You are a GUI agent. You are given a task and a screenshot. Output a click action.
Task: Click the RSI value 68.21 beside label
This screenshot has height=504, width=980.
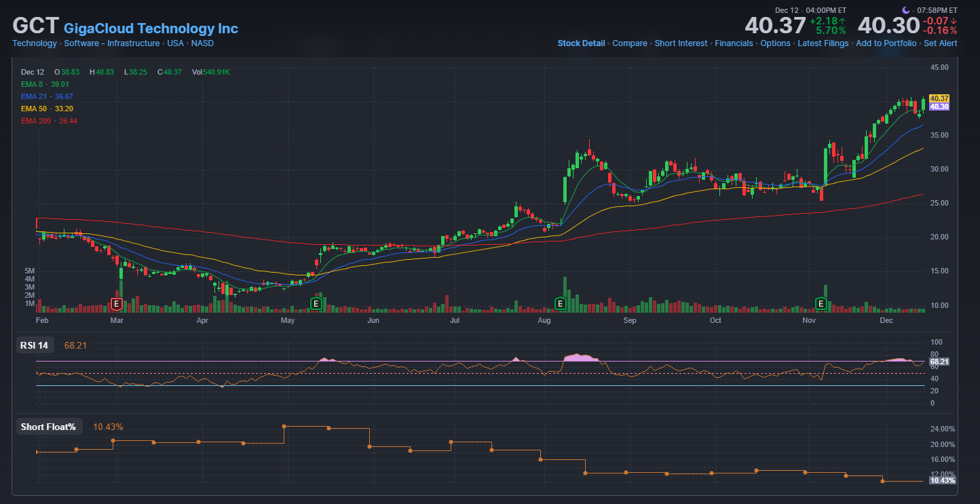coord(75,345)
